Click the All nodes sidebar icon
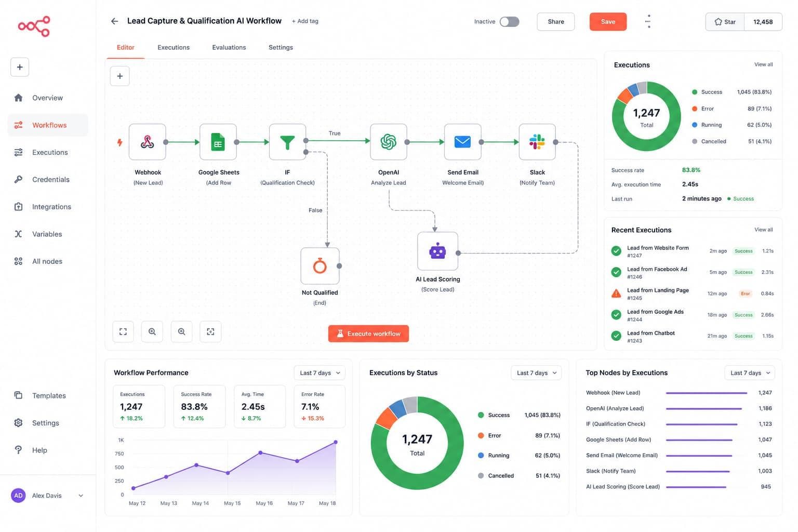Image resolution: width=798 pixels, height=532 pixels. [18, 261]
